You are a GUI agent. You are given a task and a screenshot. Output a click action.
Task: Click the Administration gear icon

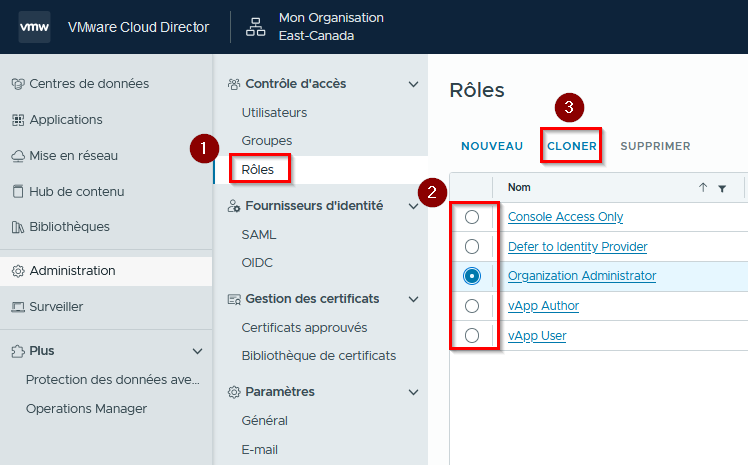coord(18,271)
